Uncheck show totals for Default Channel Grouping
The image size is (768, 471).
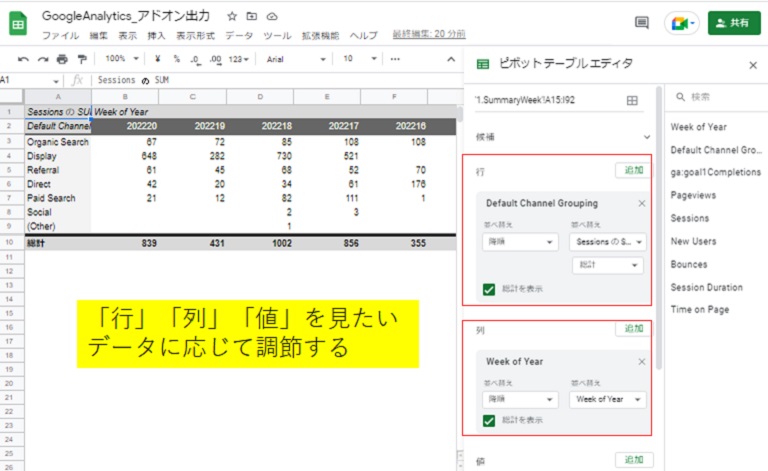point(488,289)
